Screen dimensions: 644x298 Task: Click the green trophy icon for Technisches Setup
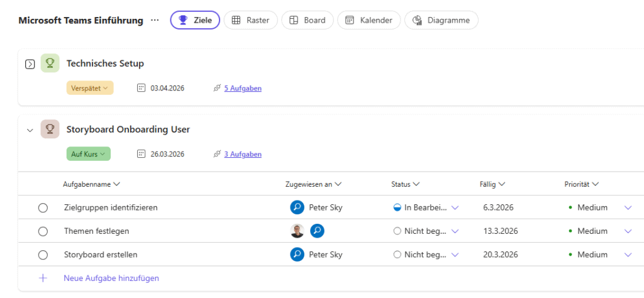pos(50,63)
